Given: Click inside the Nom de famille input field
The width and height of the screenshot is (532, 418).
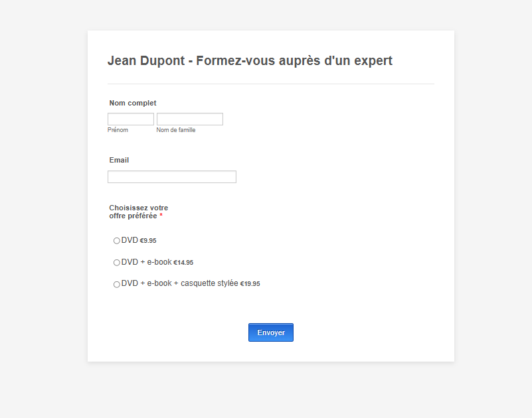Looking at the screenshot, I should tap(189, 119).
